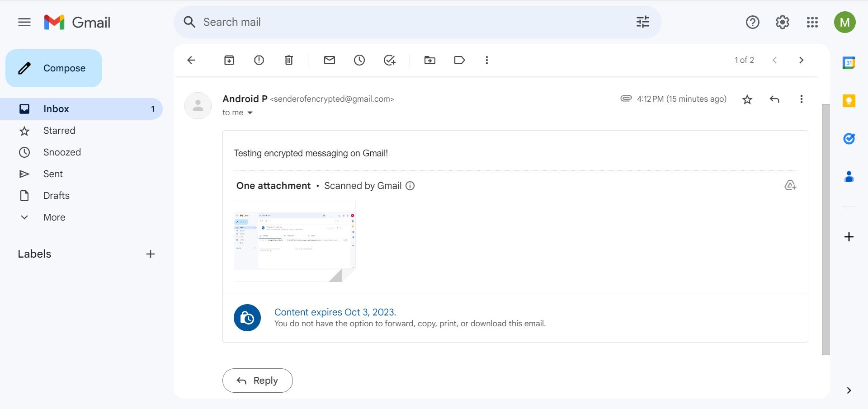Go to the older email chevron
868x409 pixels.
801,60
